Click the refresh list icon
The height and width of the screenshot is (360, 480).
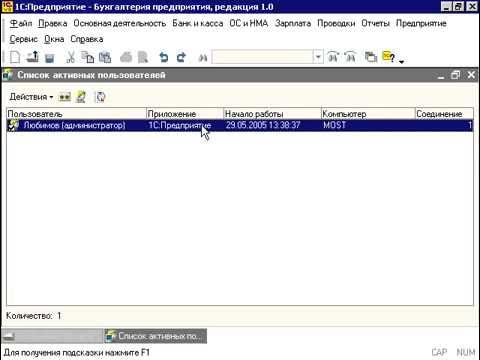pyautogui.click(x=100, y=97)
